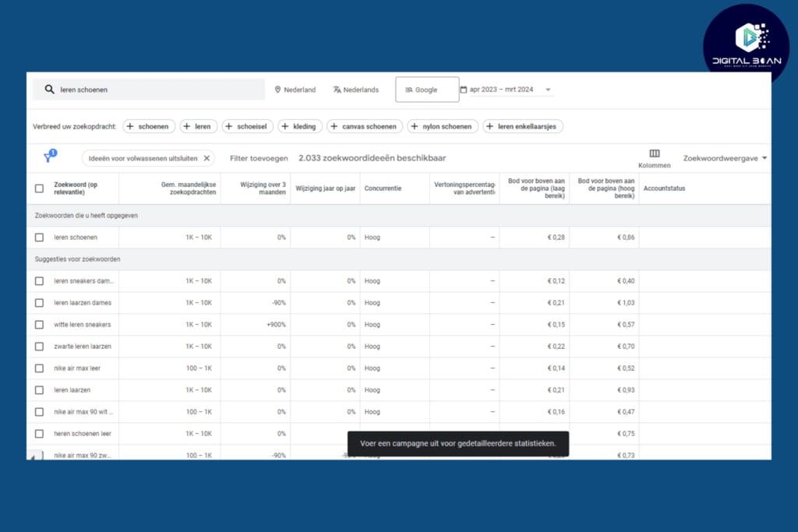This screenshot has width=798, height=532.
Task: Tick checkbox for 'nike air max leer'
Action: pos(39,368)
